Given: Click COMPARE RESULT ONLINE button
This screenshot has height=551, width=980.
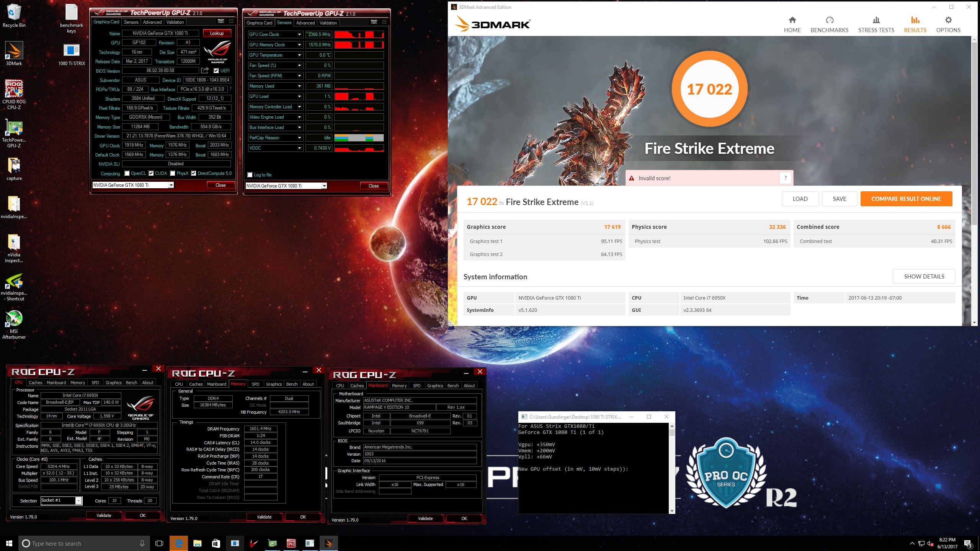Looking at the screenshot, I should point(906,199).
